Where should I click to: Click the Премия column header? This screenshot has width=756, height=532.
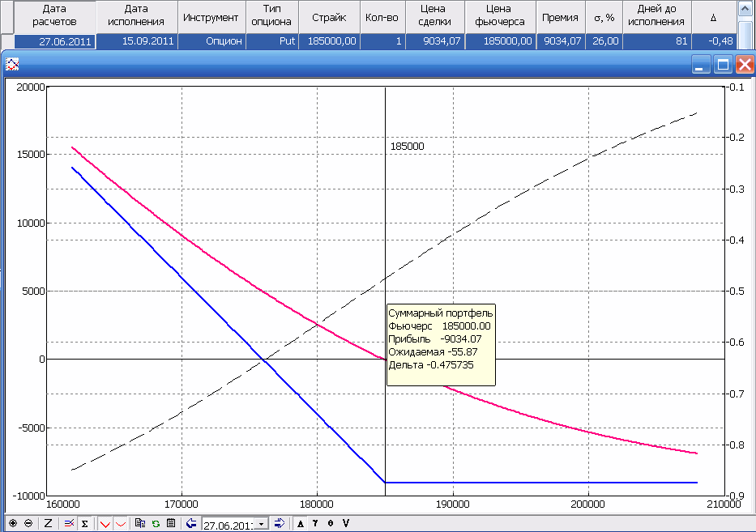pyautogui.click(x=562, y=17)
